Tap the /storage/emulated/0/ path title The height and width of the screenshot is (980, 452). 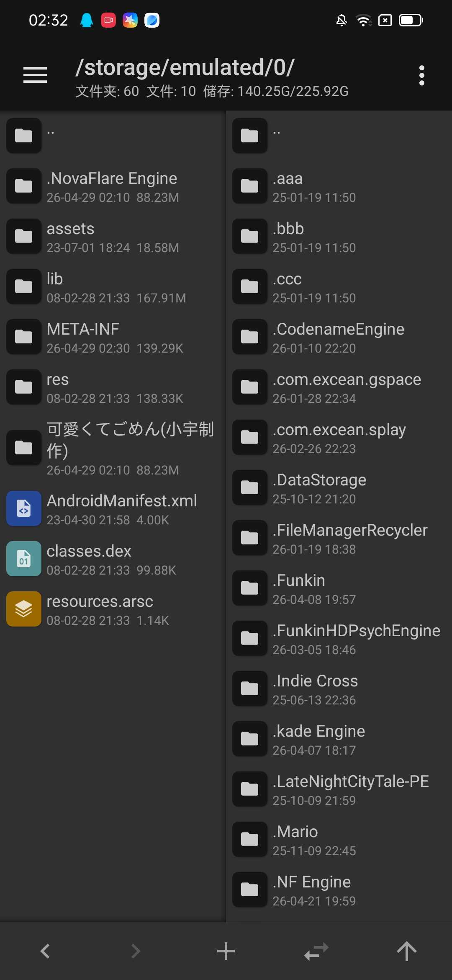tap(185, 68)
